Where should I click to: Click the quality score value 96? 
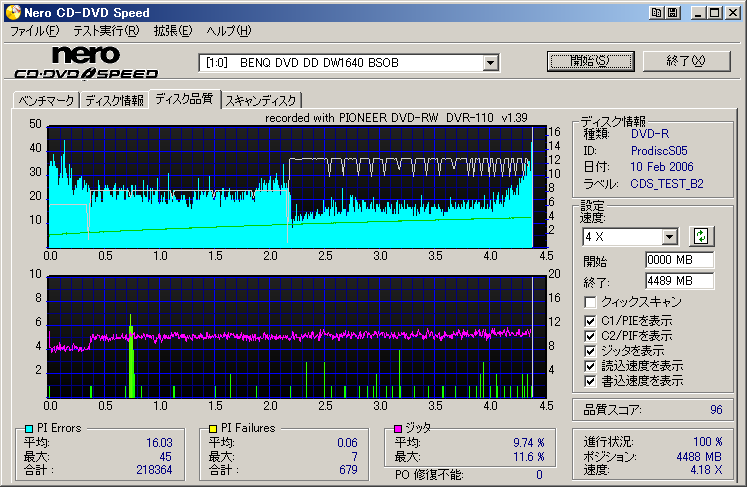[x=716, y=410]
